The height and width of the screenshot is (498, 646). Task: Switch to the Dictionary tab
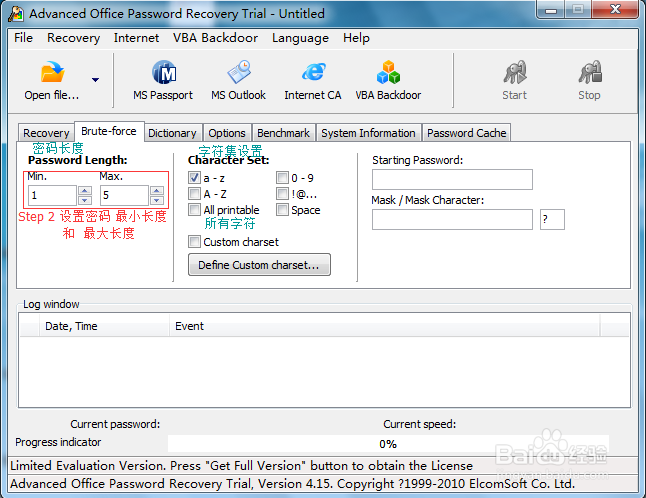point(172,133)
